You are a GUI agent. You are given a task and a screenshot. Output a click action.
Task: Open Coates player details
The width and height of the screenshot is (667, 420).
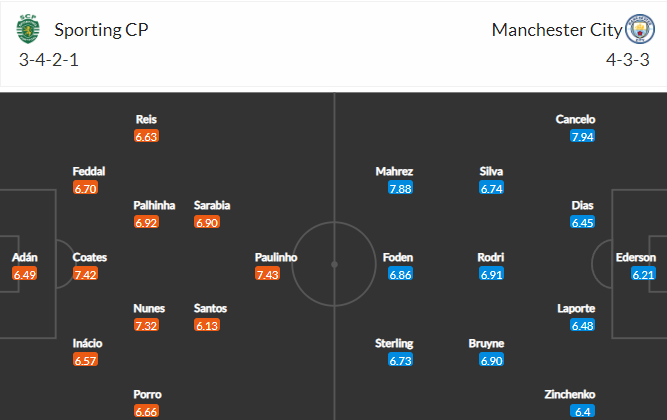click(90, 257)
